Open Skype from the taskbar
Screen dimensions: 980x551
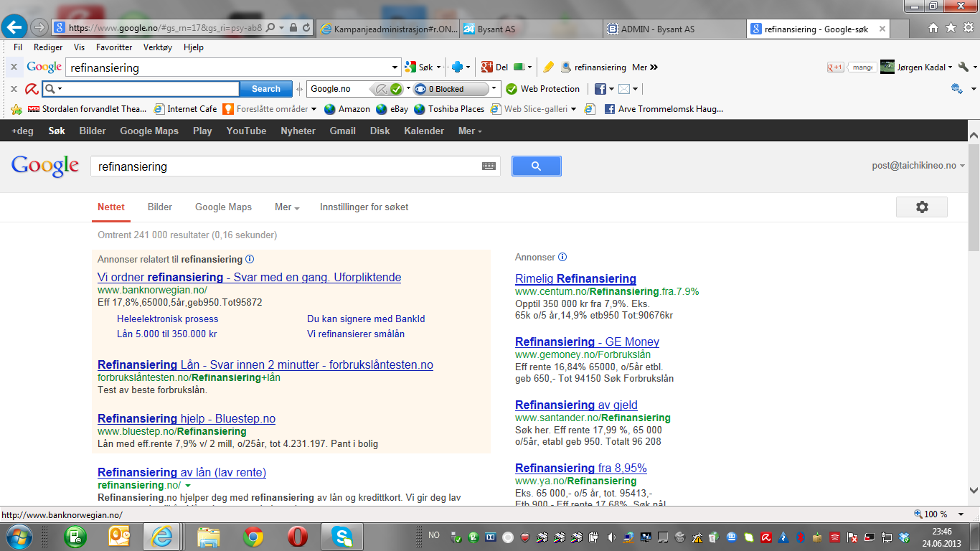click(x=342, y=537)
